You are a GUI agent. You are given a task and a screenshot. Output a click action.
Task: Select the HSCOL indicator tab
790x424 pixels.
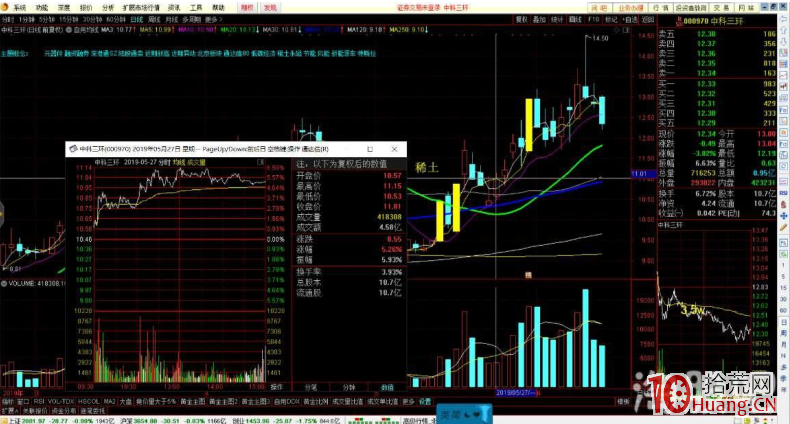(89, 401)
